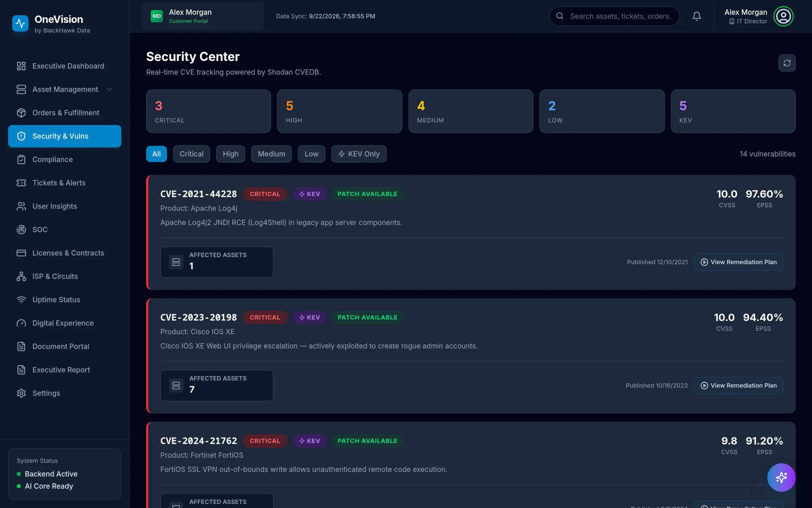
Task: Select the 2 Low summary card
Action: (x=602, y=111)
